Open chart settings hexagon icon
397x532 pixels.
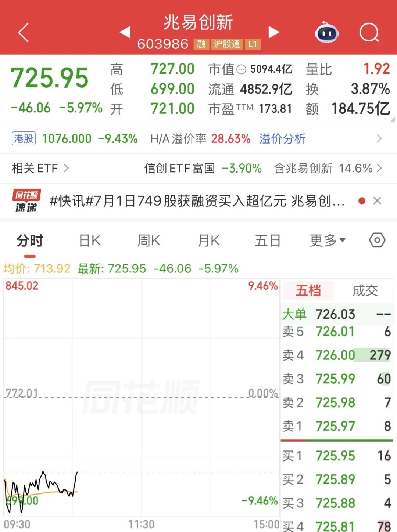point(377,240)
